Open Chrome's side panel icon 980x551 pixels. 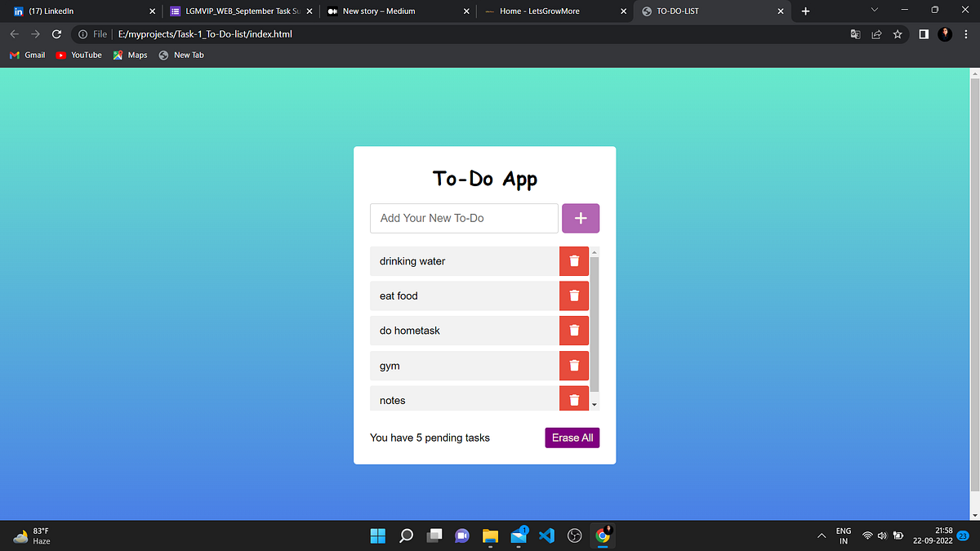pos(924,34)
